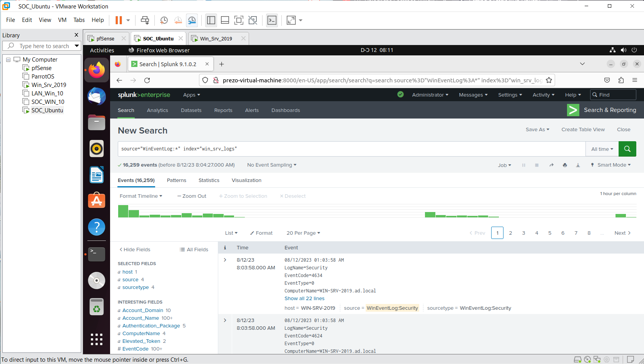
Task: Open Firefox hamburger menu
Action: [x=635, y=80]
